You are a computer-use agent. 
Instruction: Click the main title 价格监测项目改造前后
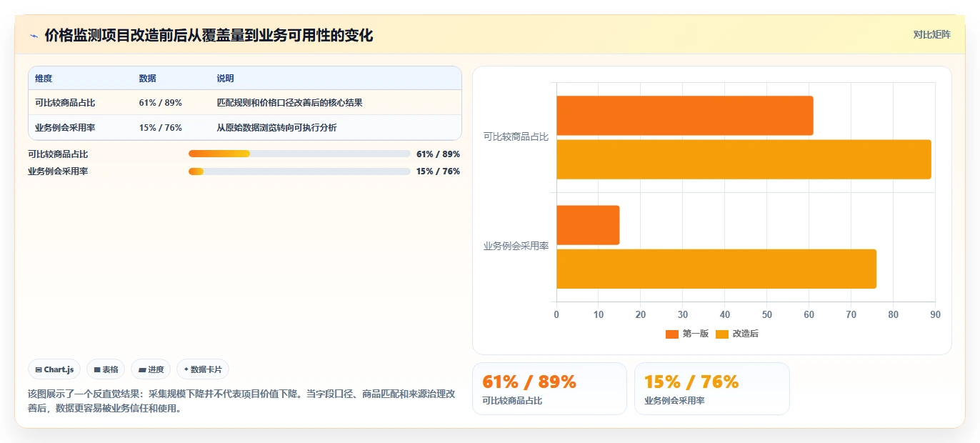(x=209, y=36)
